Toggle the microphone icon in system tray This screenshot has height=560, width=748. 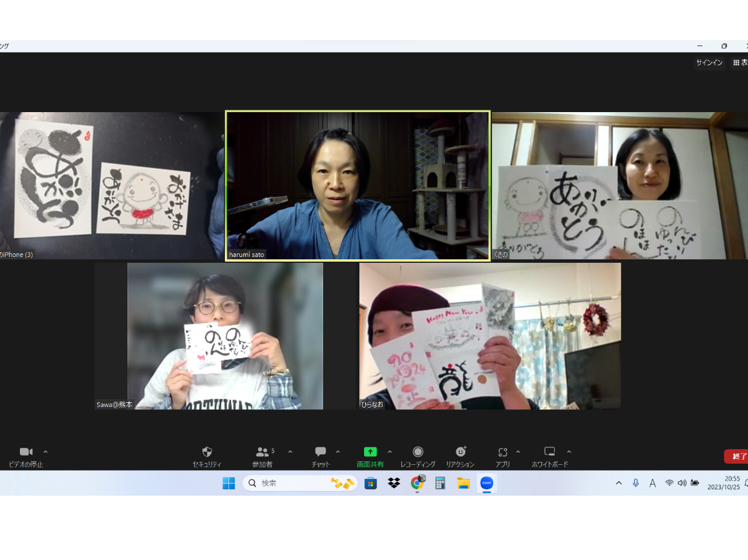tap(636, 483)
